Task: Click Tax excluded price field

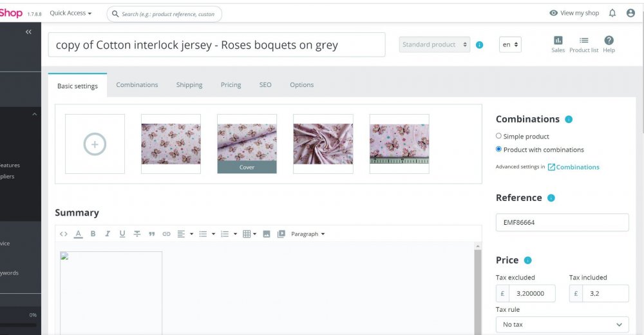Action: coord(532,294)
